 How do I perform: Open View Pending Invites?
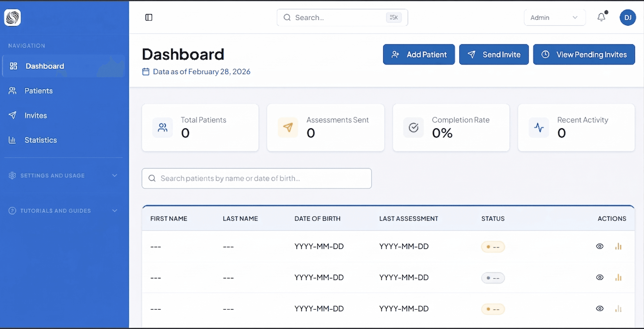(x=584, y=54)
